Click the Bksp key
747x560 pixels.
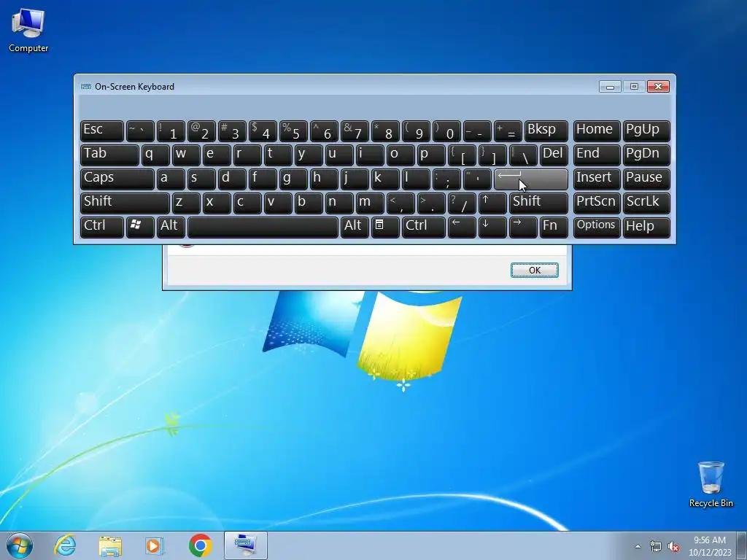(x=546, y=131)
